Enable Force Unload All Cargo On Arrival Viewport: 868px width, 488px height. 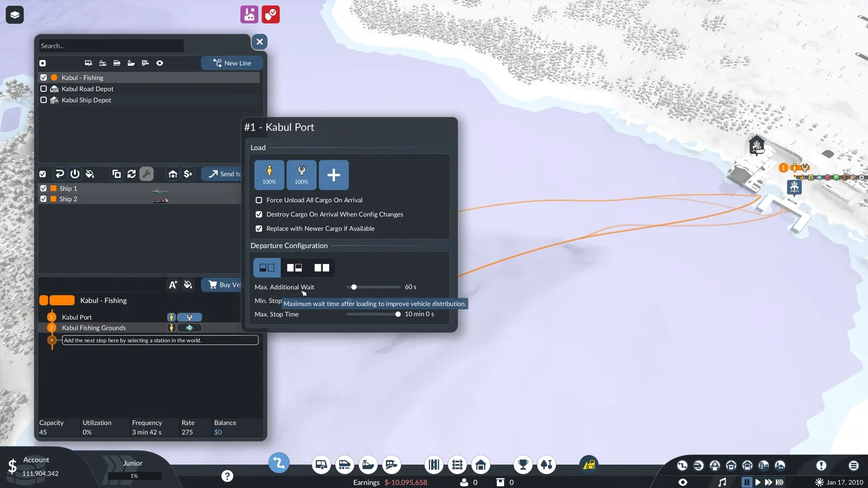(x=259, y=200)
